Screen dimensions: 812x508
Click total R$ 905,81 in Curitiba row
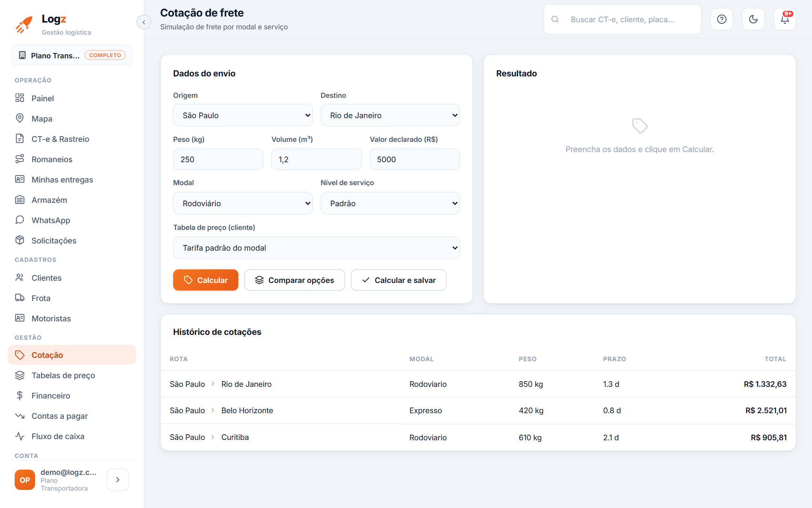(x=768, y=437)
